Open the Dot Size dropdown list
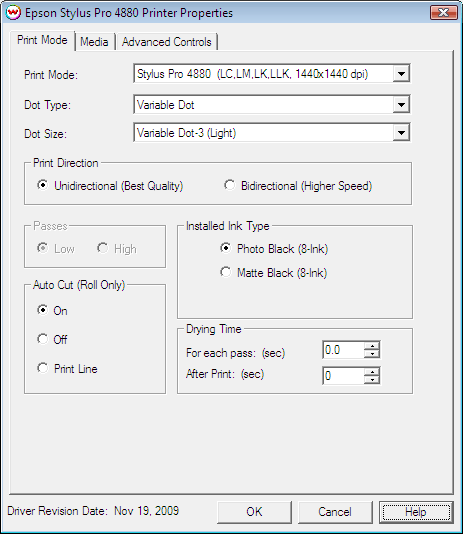The height and width of the screenshot is (534, 463). [x=401, y=132]
